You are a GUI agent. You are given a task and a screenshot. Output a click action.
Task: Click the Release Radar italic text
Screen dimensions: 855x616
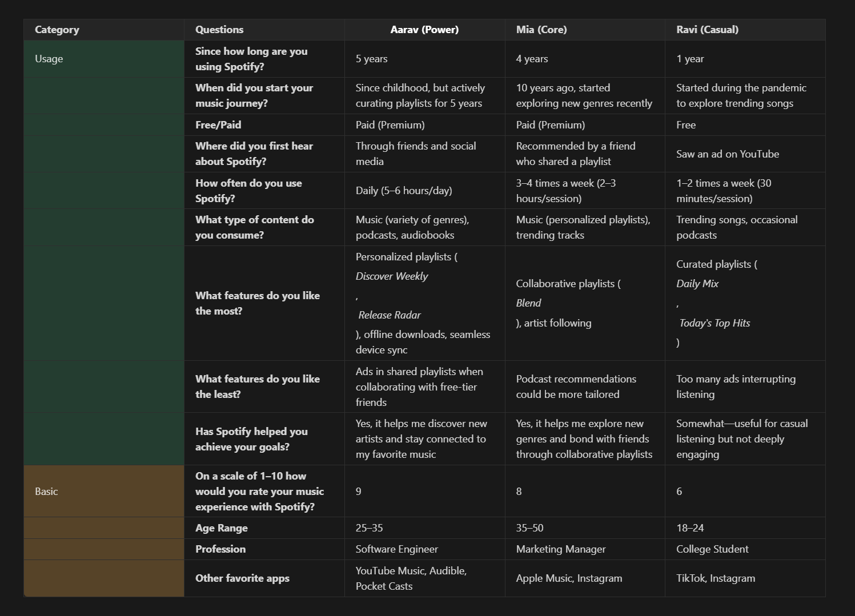[x=390, y=315]
